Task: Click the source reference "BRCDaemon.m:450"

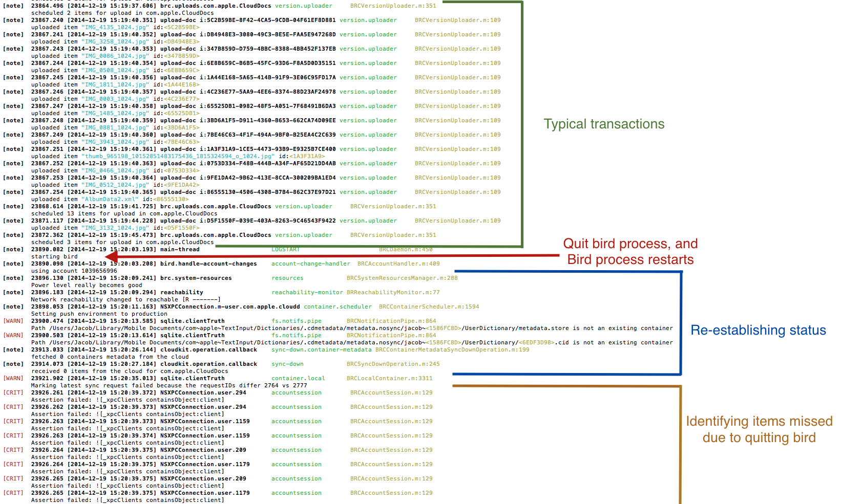Action: (x=406, y=250)
